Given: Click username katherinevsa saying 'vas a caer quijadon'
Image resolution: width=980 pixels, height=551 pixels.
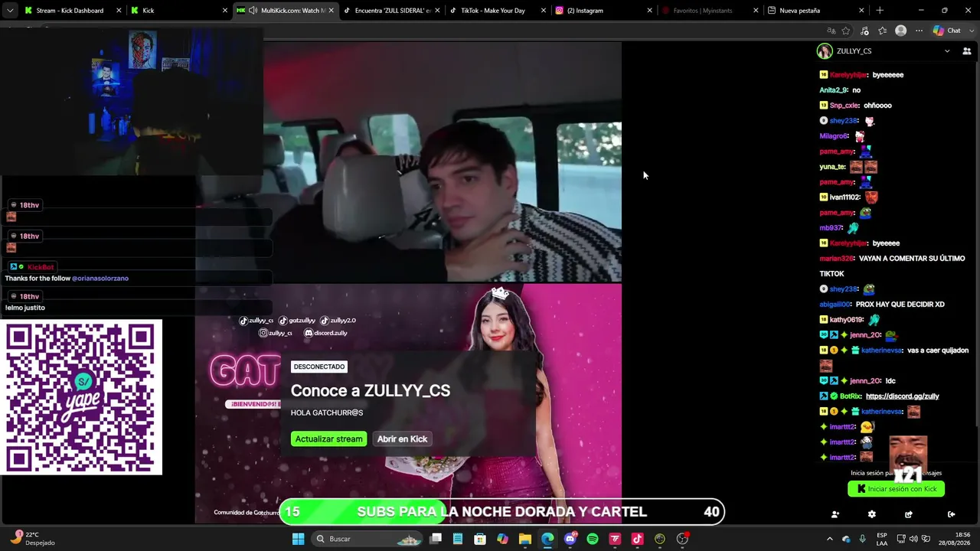Looking at the screenshot, I should (x=882, y=350).
